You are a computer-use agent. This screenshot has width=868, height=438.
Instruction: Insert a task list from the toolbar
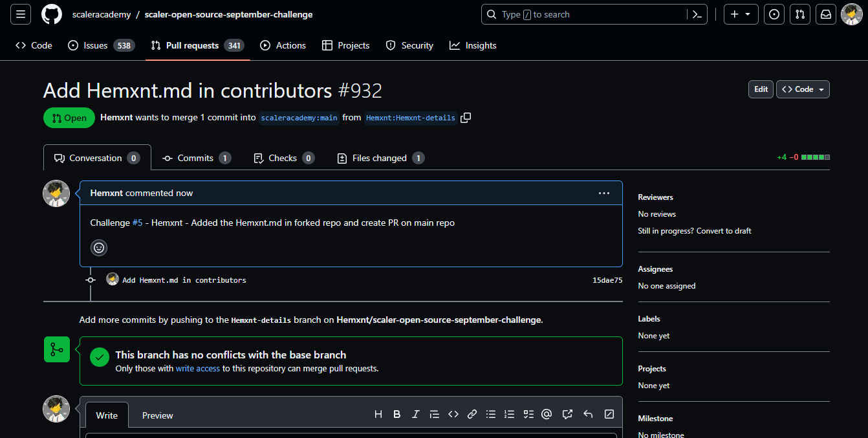pos(528,414)
